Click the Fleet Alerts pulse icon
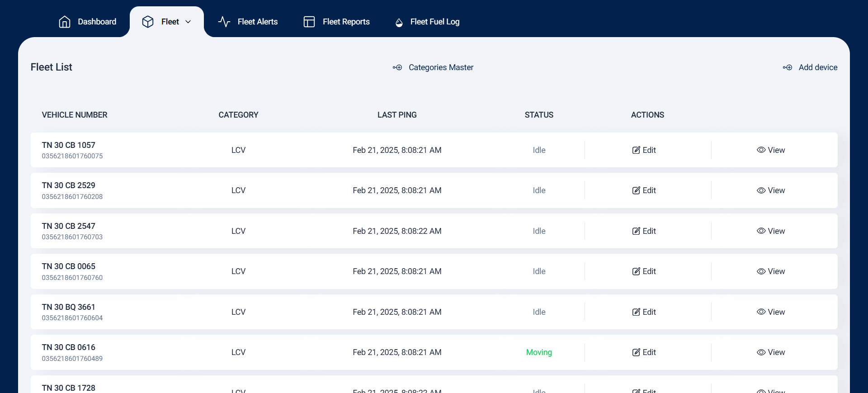The width and height of the screenshot is (868, 393). click(x=224, y=22)
